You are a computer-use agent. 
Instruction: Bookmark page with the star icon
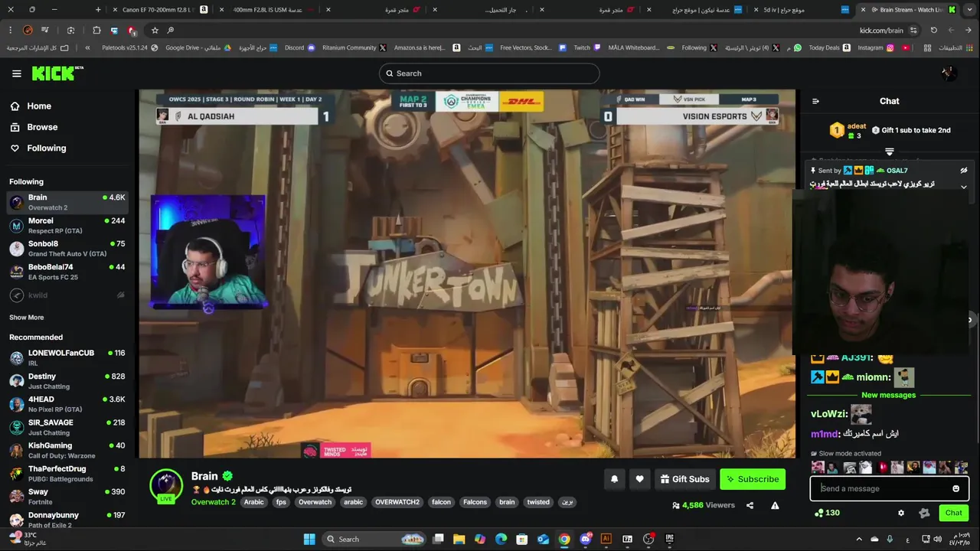click(x=155, y=30)
